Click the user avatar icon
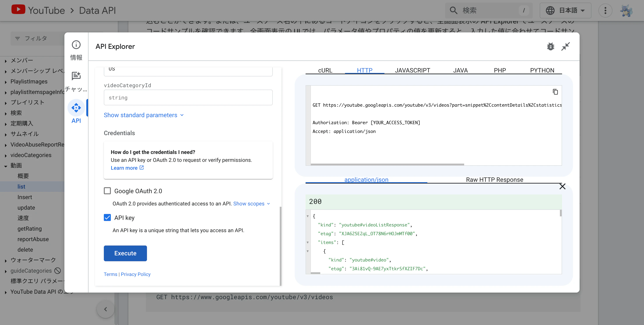 (x=626, y=11)
